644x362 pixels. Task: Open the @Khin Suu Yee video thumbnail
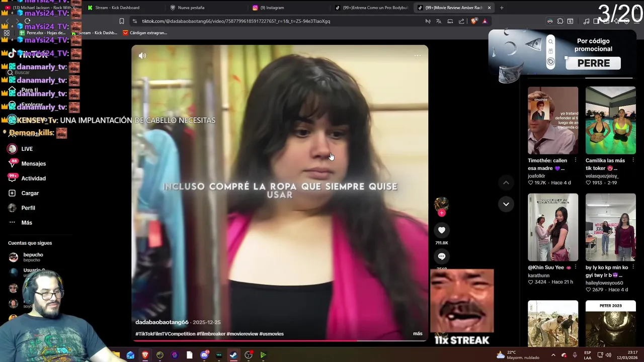point(553,227)
